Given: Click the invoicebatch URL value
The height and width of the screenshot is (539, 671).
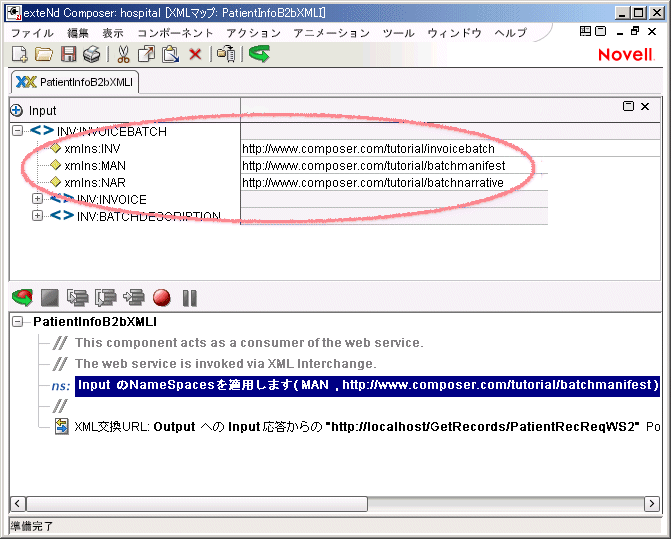Looking at the screenshot, I should [x=368, y=148].
